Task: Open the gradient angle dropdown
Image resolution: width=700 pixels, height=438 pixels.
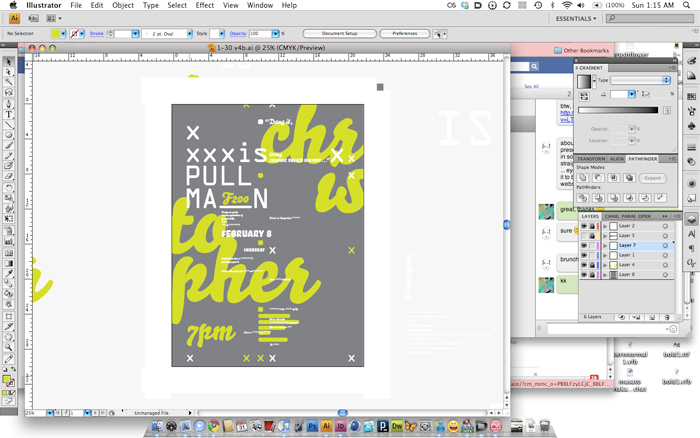Action: tap(632, 94)
